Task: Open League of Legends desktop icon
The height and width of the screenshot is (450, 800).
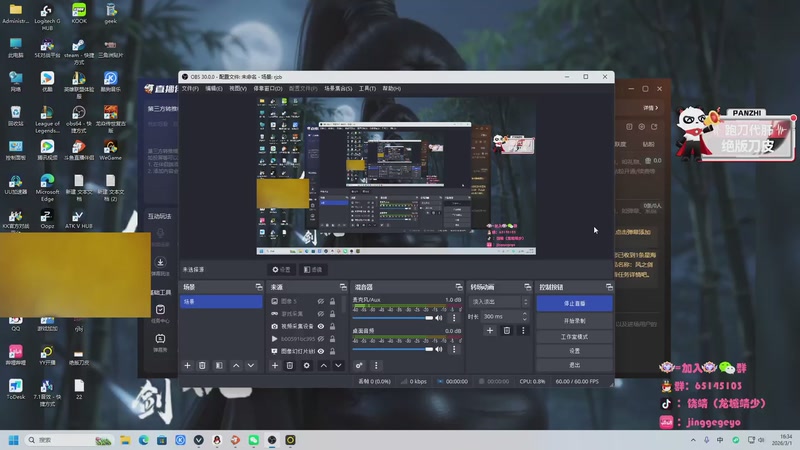Action: [47, 119]
